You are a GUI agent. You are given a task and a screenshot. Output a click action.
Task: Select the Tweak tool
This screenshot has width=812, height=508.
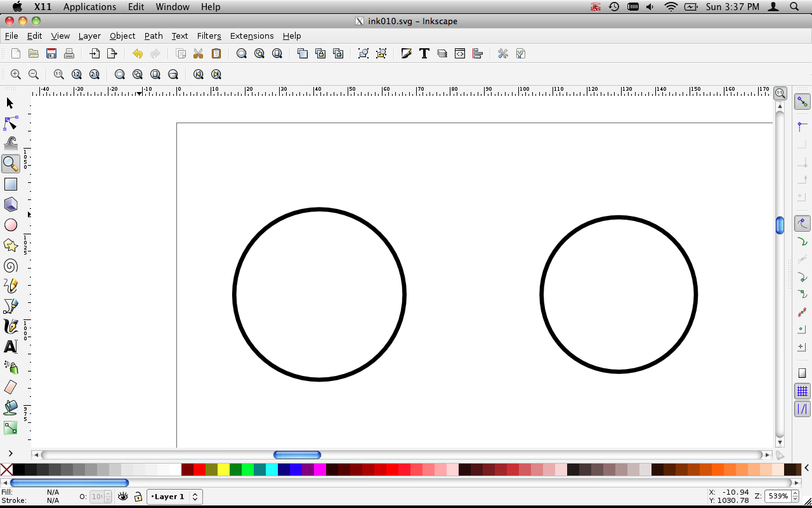click(x=10, y=144)
